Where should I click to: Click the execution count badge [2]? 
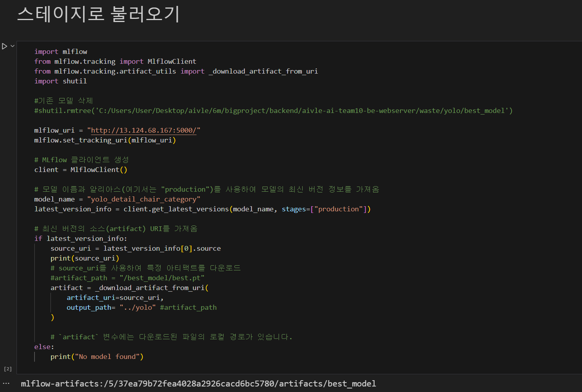(x=7, y=369)
